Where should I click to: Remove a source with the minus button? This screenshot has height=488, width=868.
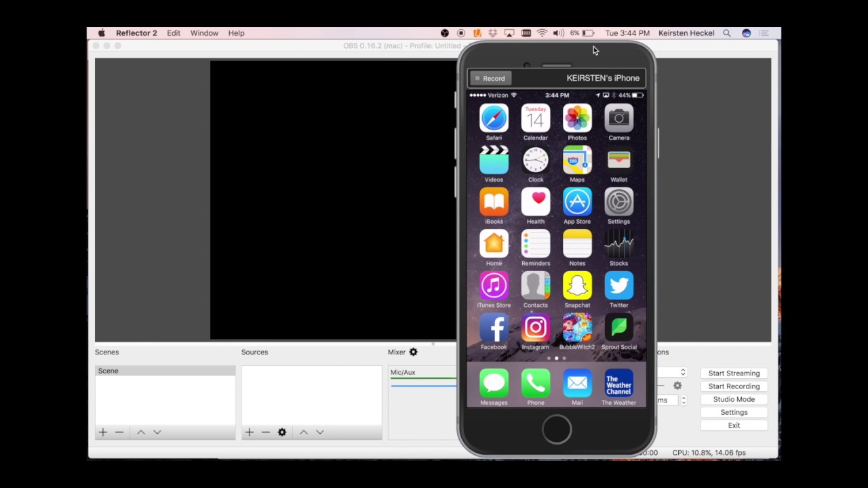(266, 432)
